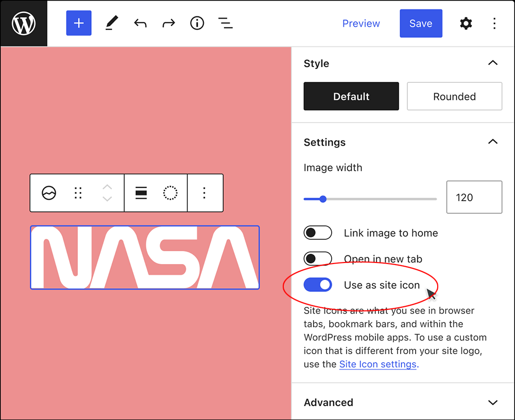Screen dimensions: 515x420
Task: Preview the site
Action: click(361, 23)
